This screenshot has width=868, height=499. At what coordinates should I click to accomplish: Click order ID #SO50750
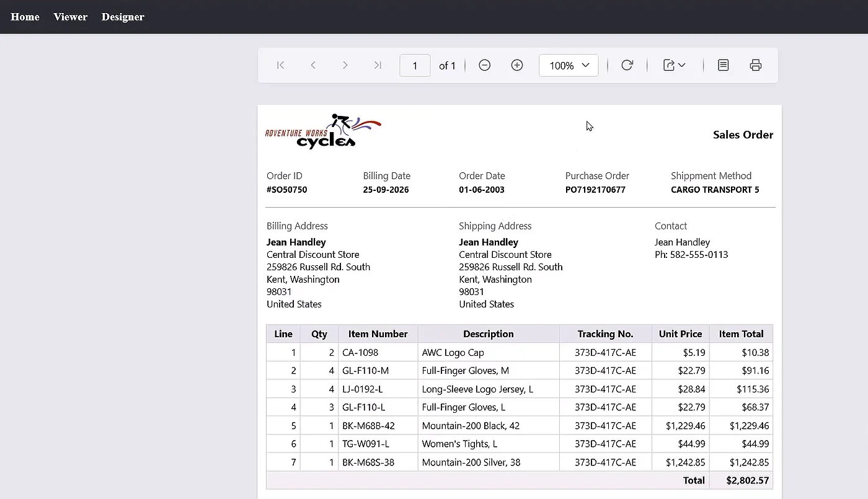(x=287, y=190)
